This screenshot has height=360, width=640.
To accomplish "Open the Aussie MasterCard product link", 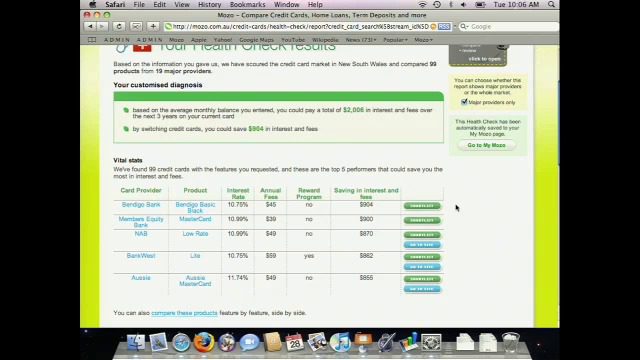I will [x=195, y=281].
